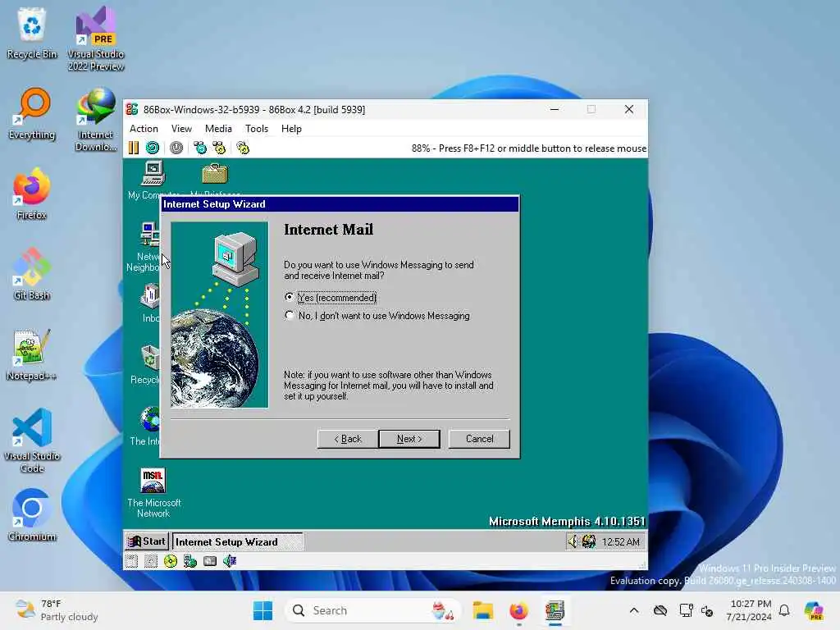Click the CD-ROM status bar icon
Image resolution: width=840 pixels, height=630 pixels.
pyautogui.click(x=171, y=561)
